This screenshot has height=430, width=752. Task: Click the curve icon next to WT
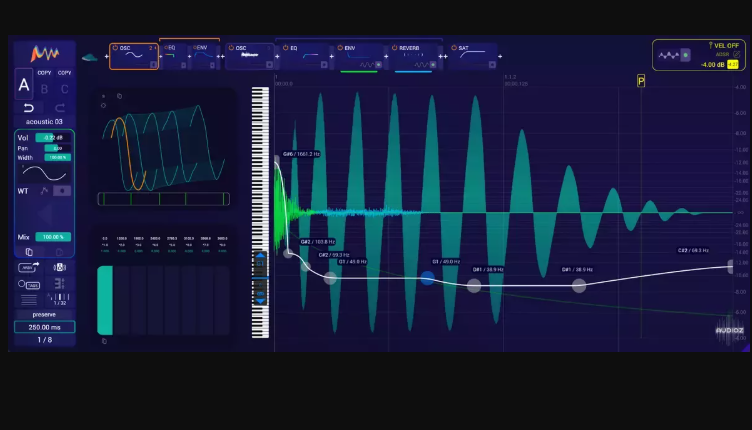44,191
